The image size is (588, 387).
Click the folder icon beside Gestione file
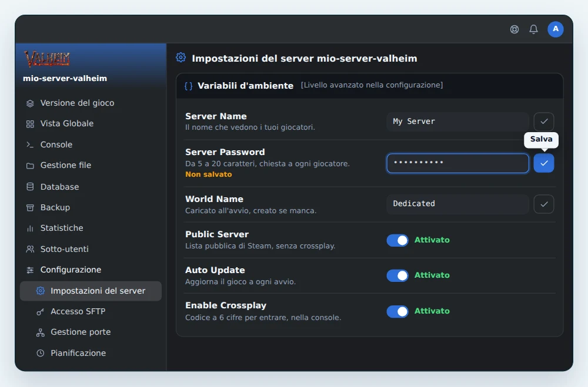coord(30,166)
